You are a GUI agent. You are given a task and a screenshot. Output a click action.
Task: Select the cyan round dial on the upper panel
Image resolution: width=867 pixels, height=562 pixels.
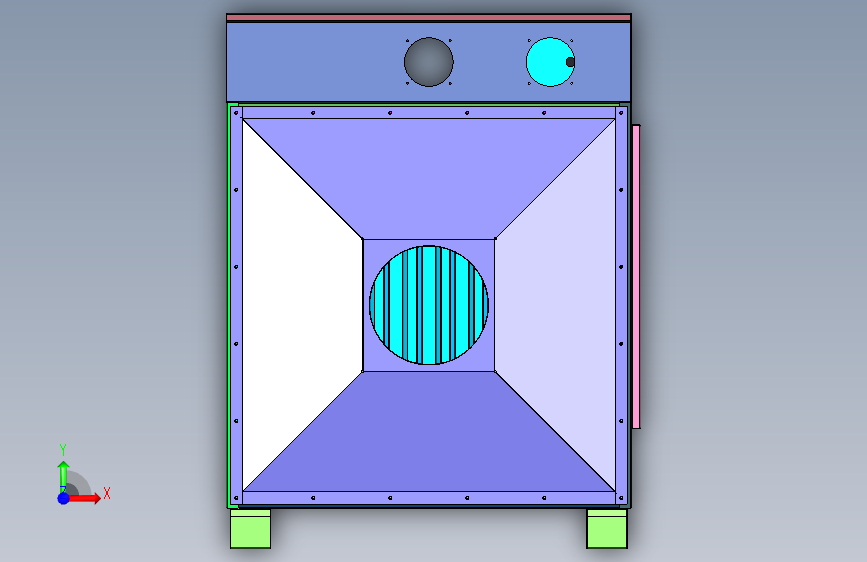pyautogui.click(x=550, y=62)
